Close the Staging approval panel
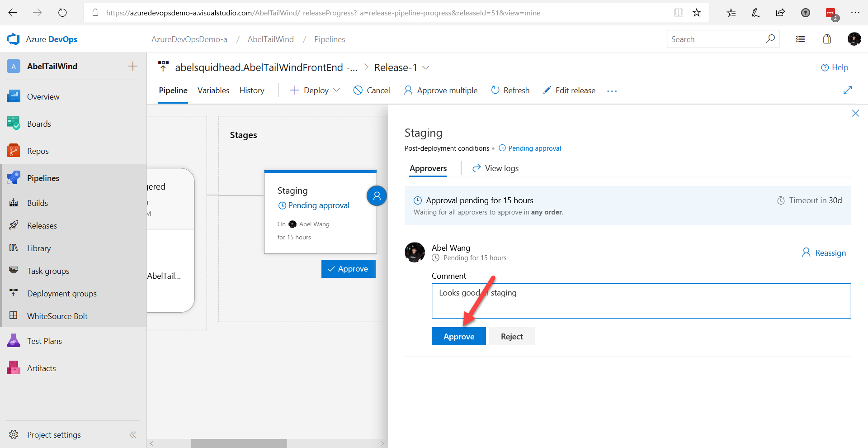 pos(855,113)
